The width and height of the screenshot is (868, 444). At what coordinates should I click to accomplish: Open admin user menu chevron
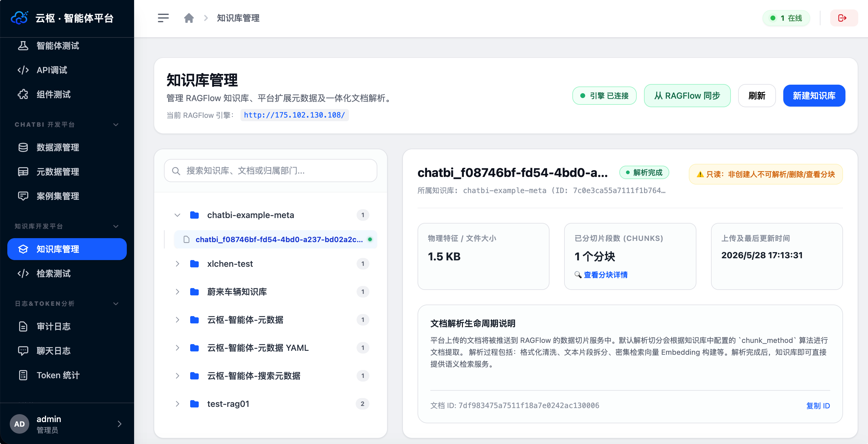tap(119, 424)
